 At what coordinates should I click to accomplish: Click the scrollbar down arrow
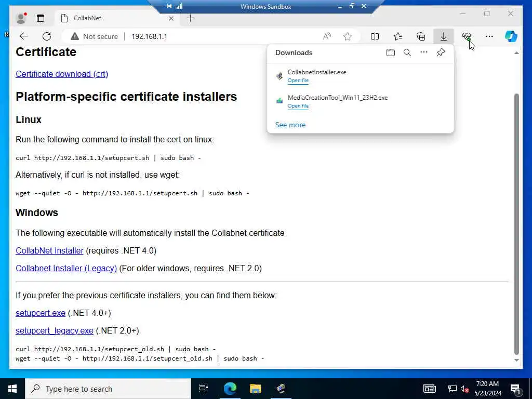point(516,361)
